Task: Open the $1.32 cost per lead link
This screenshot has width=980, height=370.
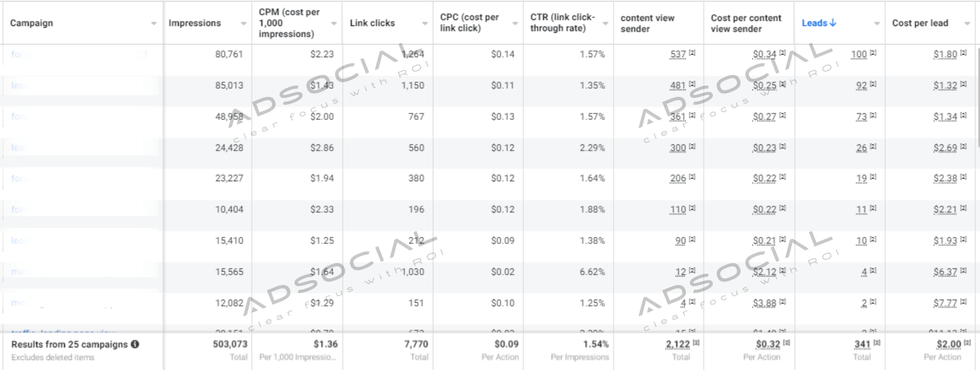Action: 945,86
